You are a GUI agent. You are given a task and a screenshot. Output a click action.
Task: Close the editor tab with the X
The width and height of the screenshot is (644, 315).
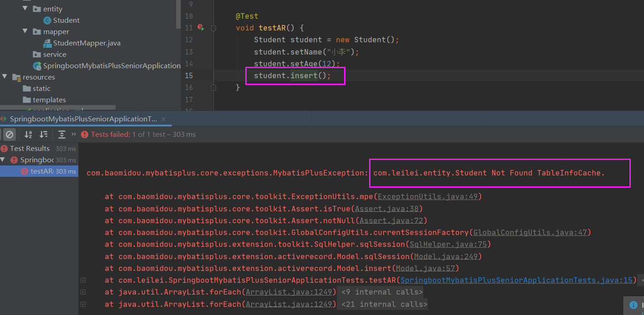163,119
